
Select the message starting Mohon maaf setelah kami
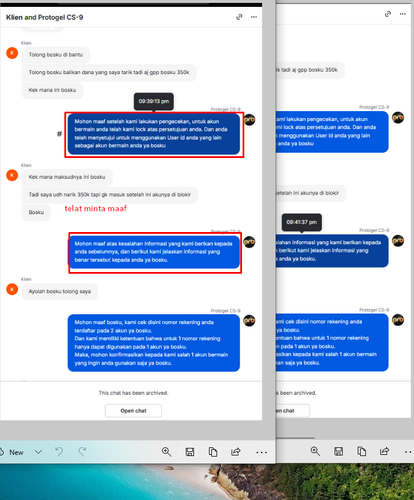click(154, 134)
